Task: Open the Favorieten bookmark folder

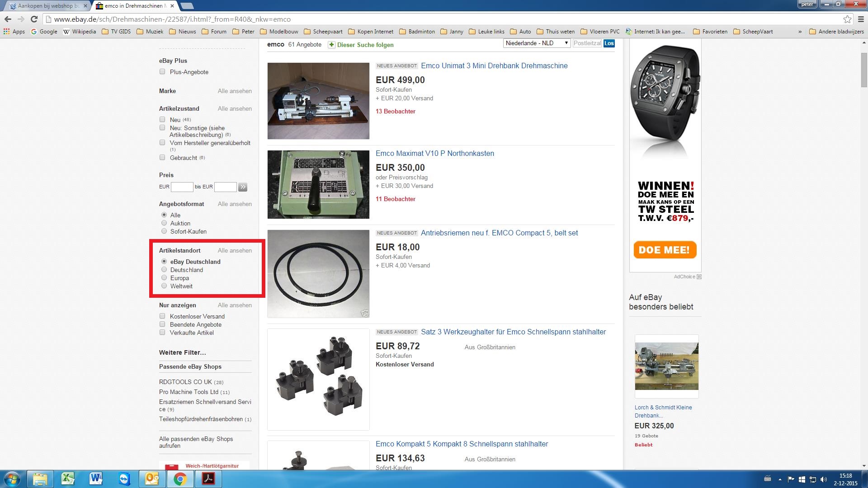Action: point(710,32)
